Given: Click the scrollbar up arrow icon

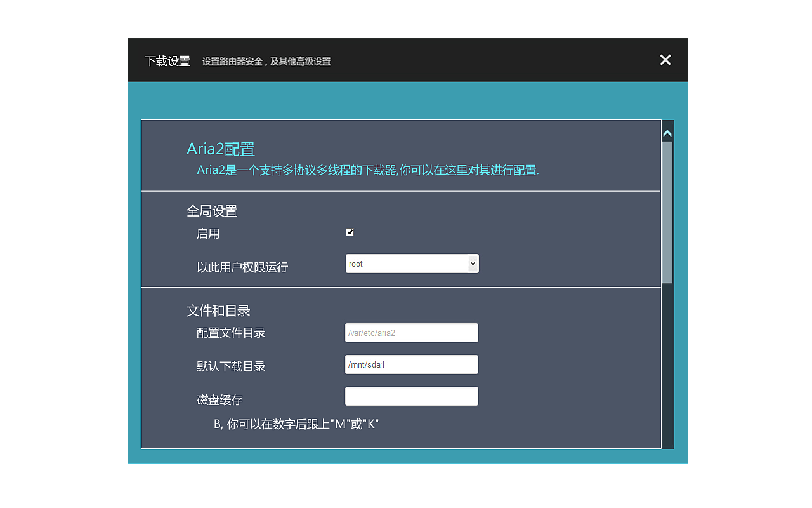Looking at the screenshot, I should click(667, 133).
